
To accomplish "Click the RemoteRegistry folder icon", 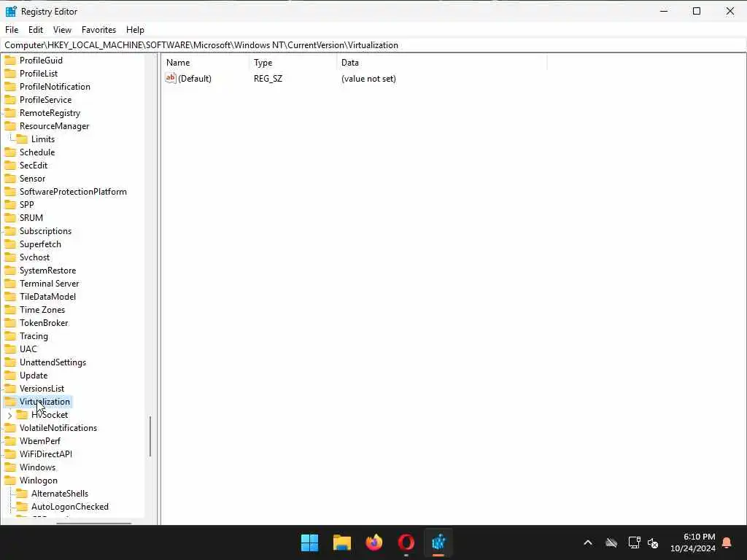I will click(10, 113).
